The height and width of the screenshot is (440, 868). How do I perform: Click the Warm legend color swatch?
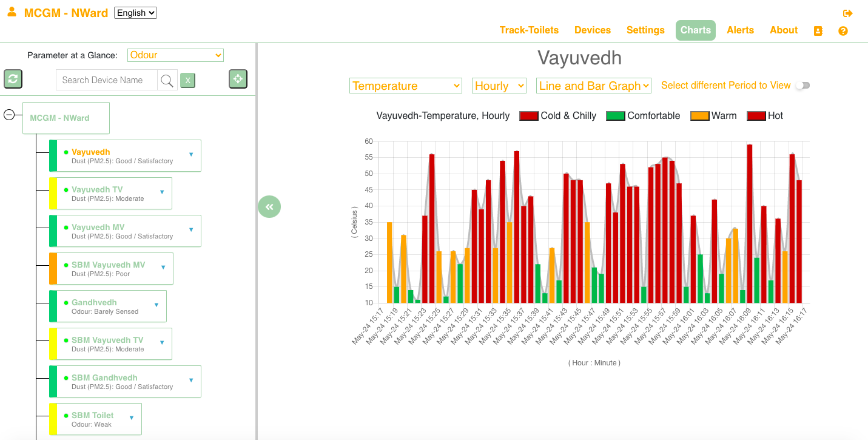(x=700, y=116)
